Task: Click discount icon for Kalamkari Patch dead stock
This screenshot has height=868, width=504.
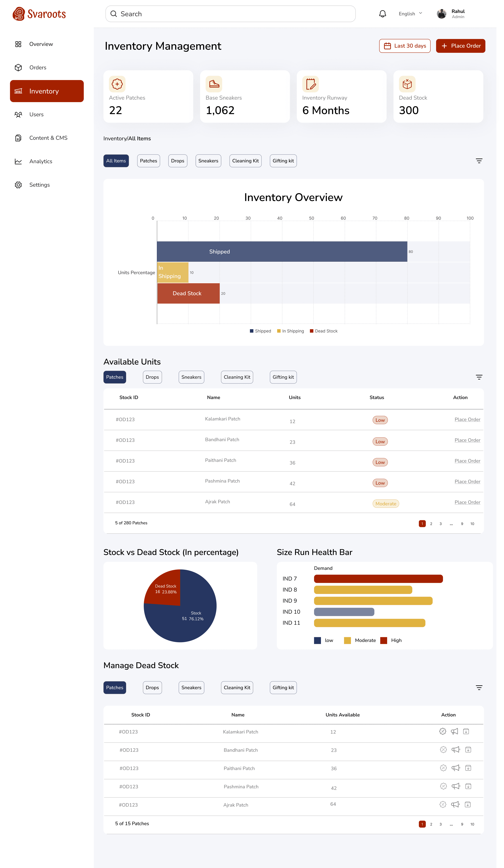Action: pyautogui.click(x=442, y=731)
